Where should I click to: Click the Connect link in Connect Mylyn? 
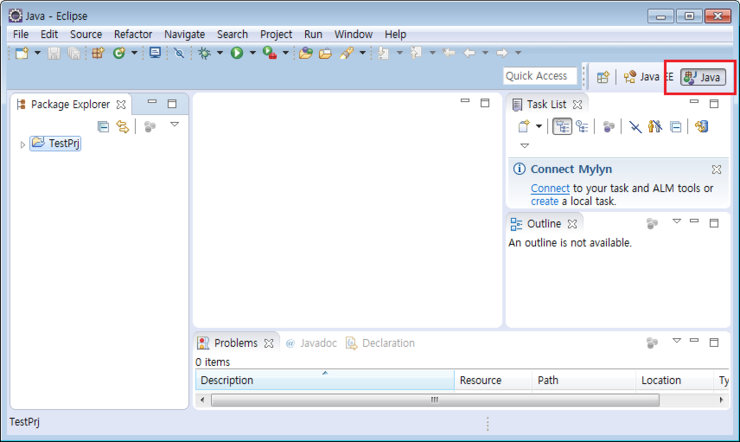coord(550,188)
